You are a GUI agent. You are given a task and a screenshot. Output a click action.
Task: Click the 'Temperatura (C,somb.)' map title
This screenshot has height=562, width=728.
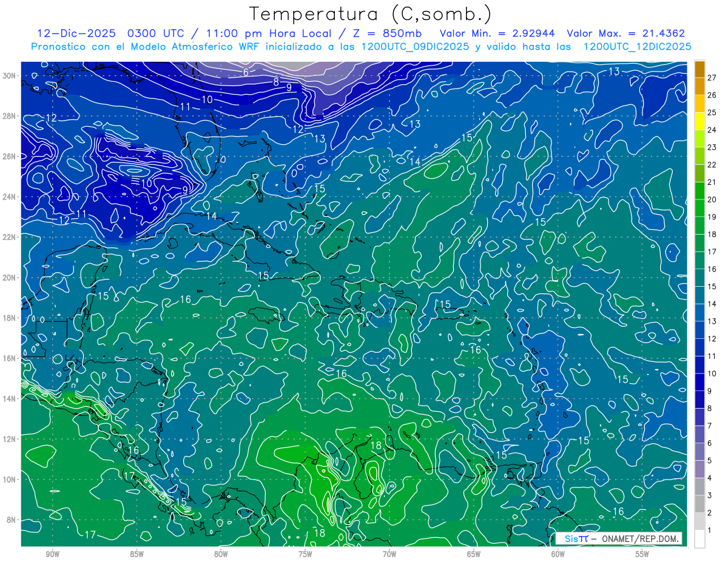point(370,14)
